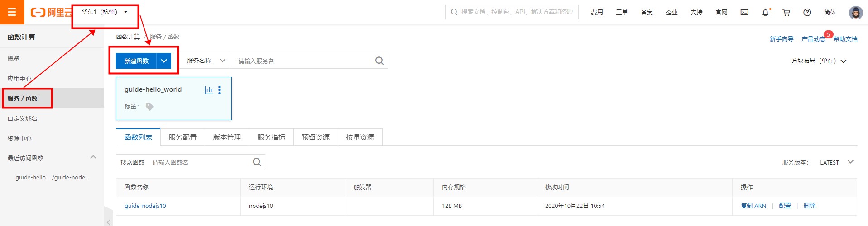Expand the 服务名称 filter dropdown
The height and width of the screenshot is (226, 868).
pos(206,61)
